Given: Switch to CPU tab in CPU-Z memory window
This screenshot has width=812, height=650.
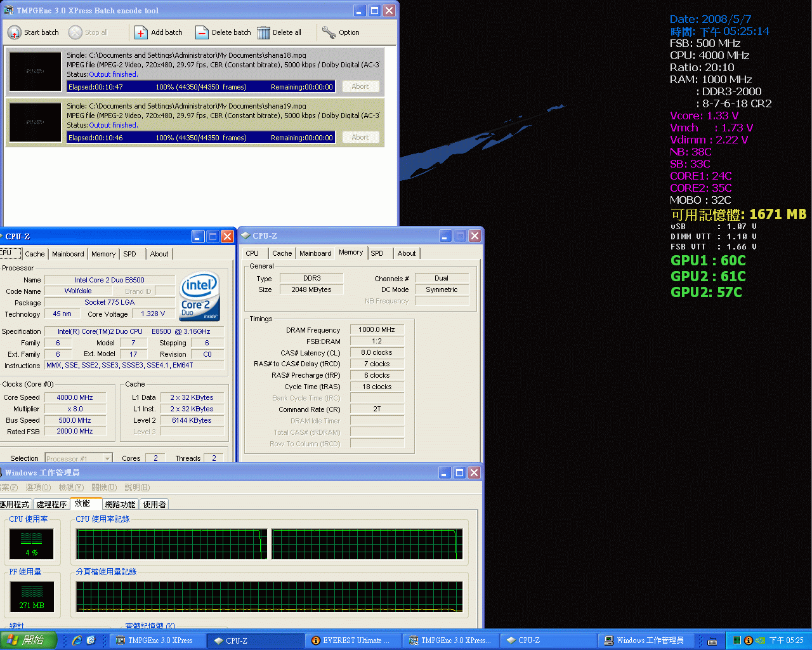Looking at the screenshot, I should [252, 253].
